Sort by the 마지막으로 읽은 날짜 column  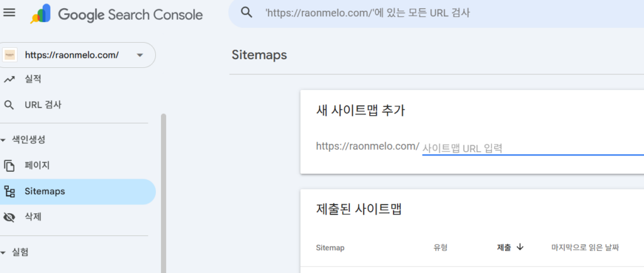click(585, 247)
